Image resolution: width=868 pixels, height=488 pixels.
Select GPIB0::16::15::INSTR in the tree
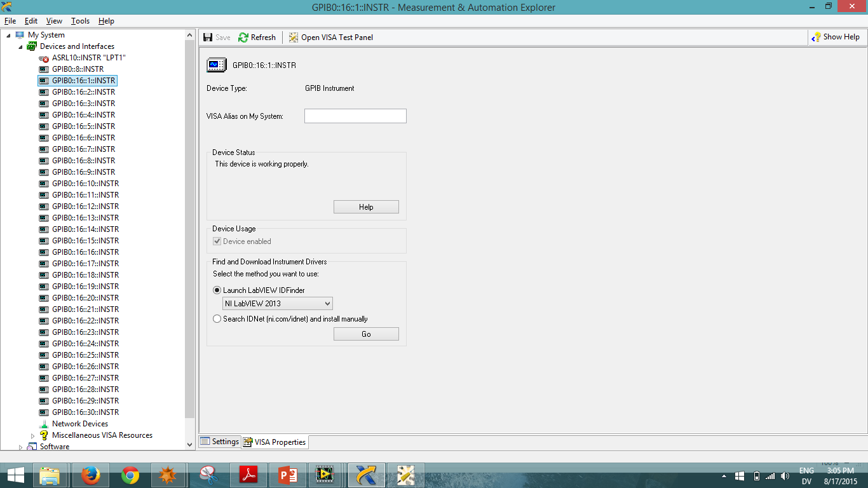point(86,241)
